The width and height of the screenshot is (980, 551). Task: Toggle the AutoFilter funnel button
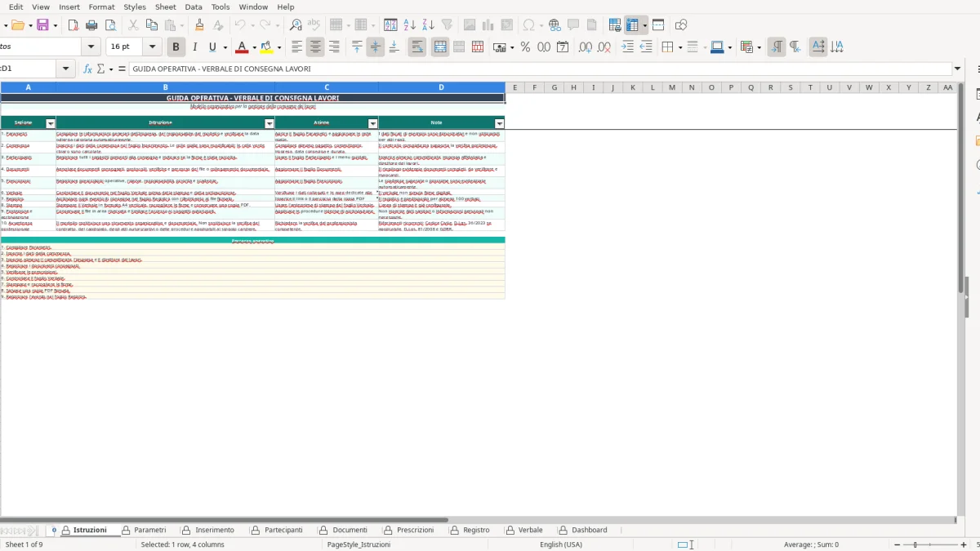(x=447, y=25)
